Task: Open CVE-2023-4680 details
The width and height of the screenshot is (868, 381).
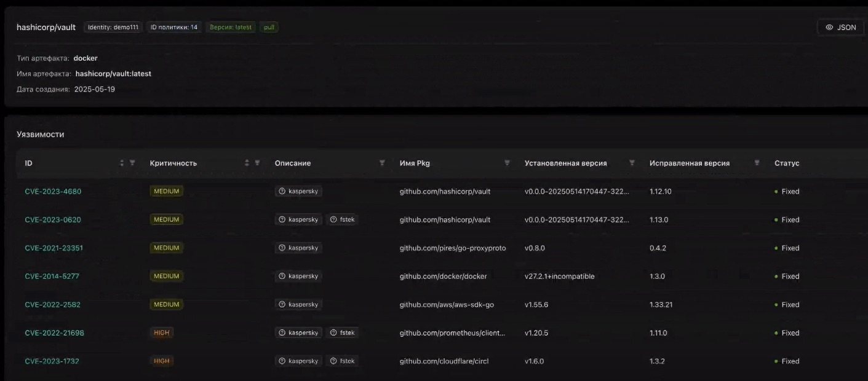Action: coord(53,191)
